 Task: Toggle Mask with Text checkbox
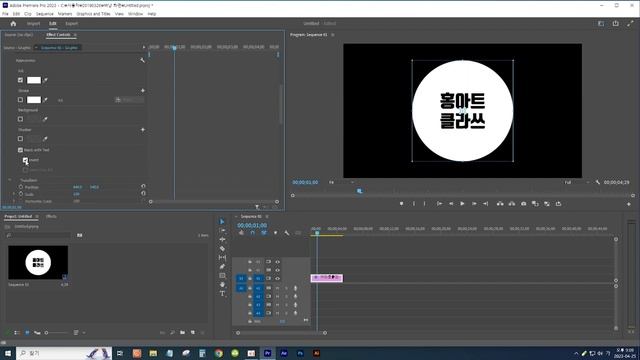point(20,150)
